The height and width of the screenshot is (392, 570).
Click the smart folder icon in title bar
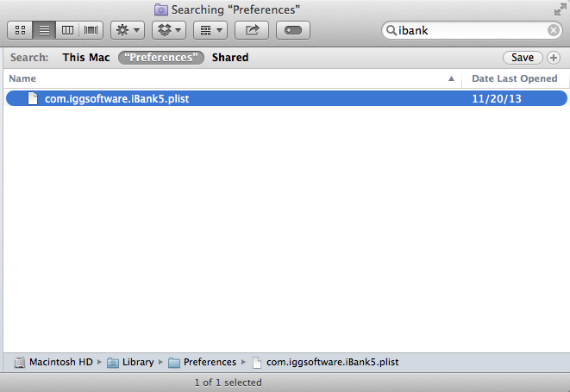point(160,9)
